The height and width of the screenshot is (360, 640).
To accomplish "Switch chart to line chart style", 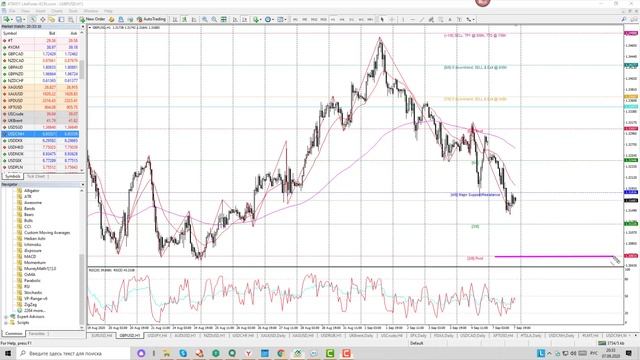I will [194, 19].
